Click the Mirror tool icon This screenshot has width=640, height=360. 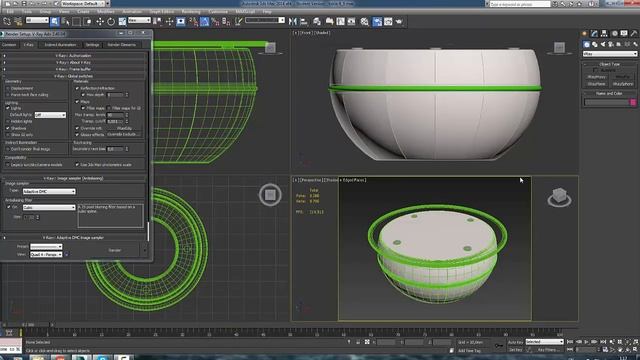(x=293, y=21)
